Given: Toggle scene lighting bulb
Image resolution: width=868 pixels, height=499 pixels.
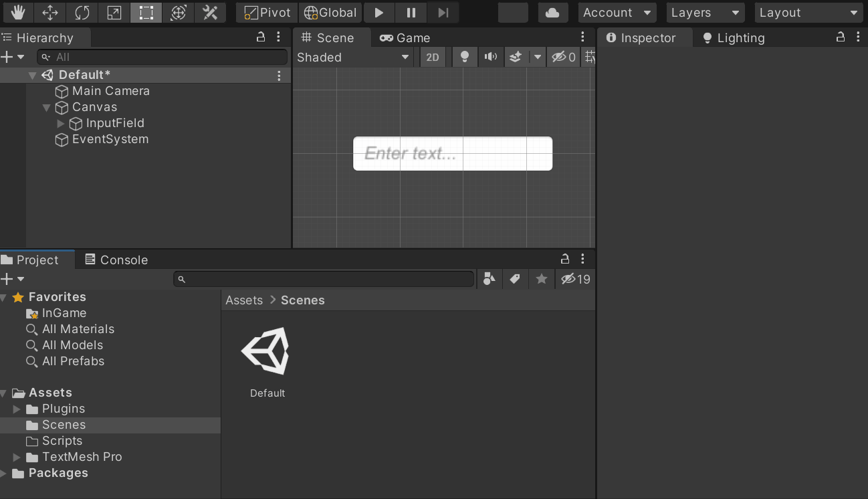Looking at the screenshot, I should point(464,58).
